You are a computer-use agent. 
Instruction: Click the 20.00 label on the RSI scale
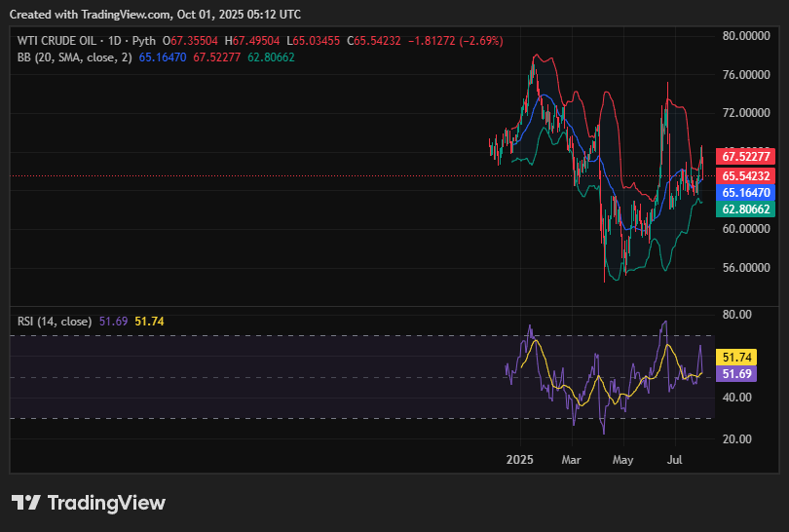[735, 438]
